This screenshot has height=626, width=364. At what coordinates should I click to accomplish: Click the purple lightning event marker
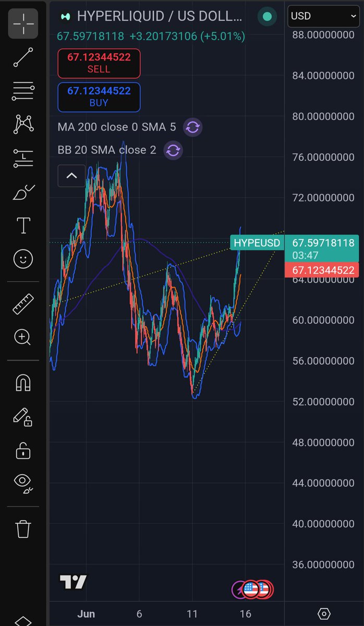239,590
